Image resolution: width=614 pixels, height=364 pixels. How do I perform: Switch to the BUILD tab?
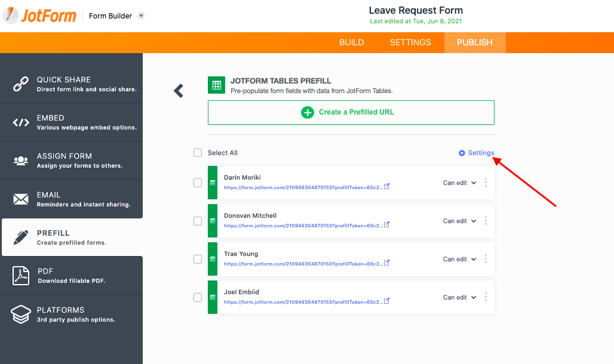pos(352,42)
